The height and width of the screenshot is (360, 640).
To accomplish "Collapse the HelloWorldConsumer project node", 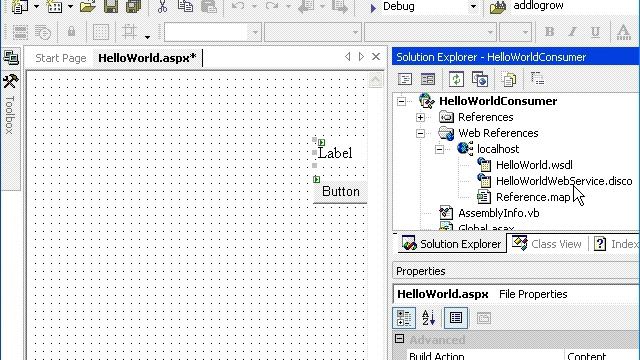I will [402, 101].
